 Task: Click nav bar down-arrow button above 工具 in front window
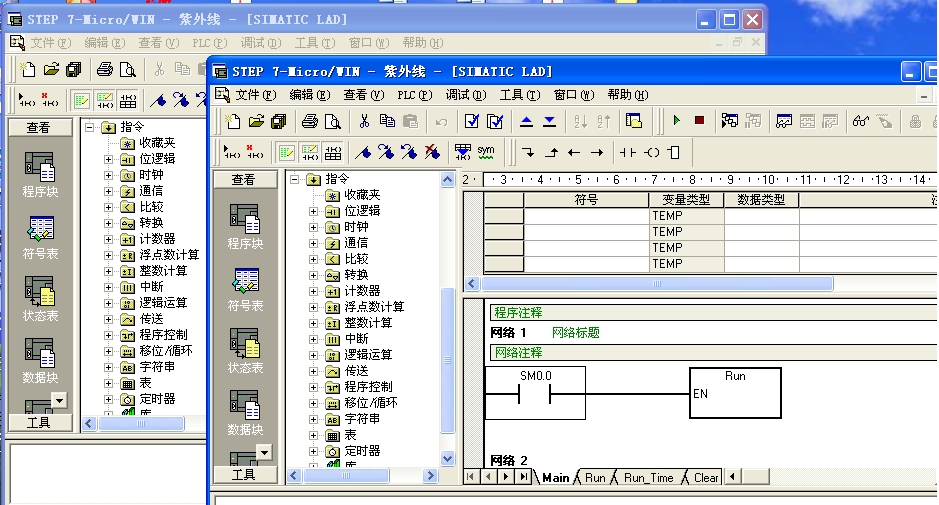[264, 452]
